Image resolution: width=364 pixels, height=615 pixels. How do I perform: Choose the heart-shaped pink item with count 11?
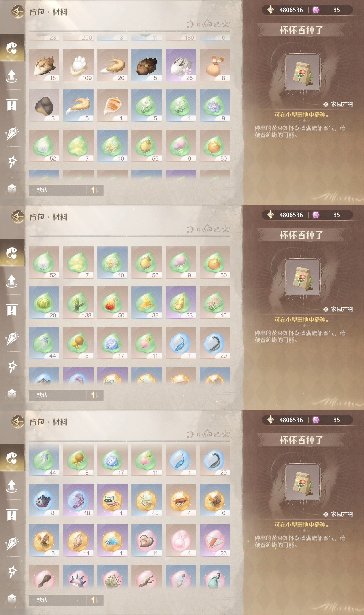point(146,540)
